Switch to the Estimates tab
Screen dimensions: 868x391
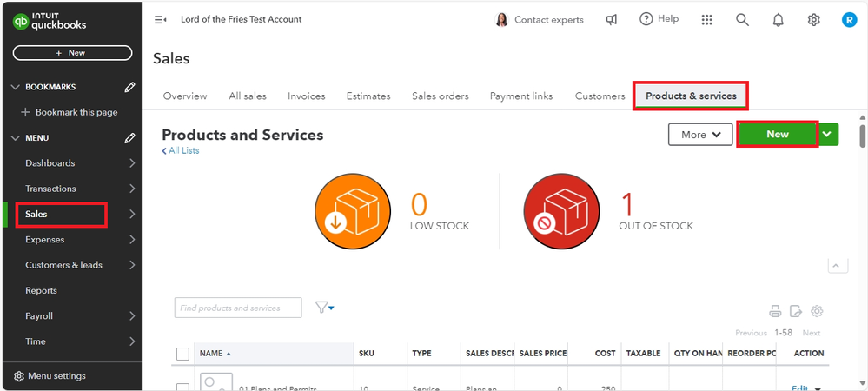[x=368, y=96]
